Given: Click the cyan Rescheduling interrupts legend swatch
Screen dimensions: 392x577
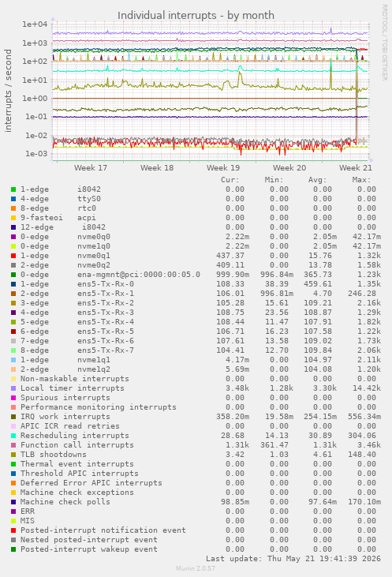Looking at the screenshot, I should [13, 436].
